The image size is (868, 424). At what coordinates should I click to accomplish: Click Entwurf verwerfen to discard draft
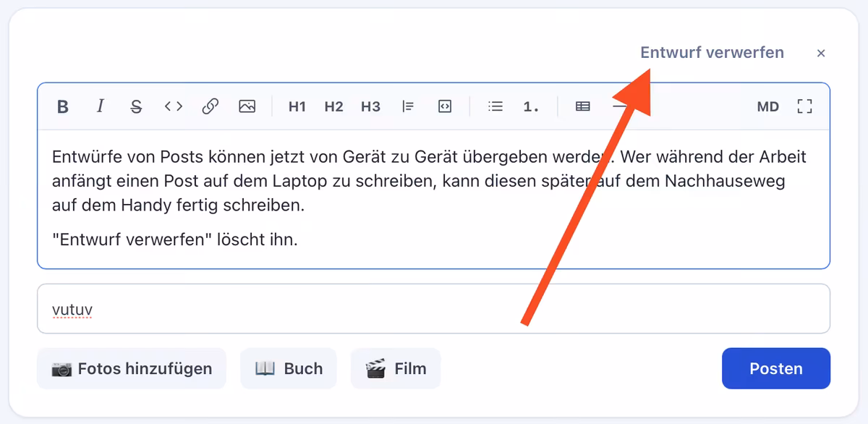[x=712, y=52]
